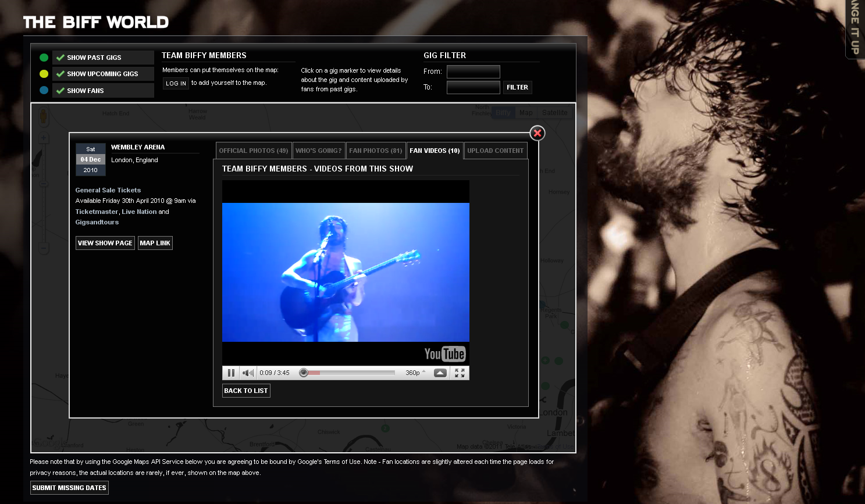Screen dimensions: 865x504
Task: Open the Gigsandtours link
Action: tap(97, 222)
